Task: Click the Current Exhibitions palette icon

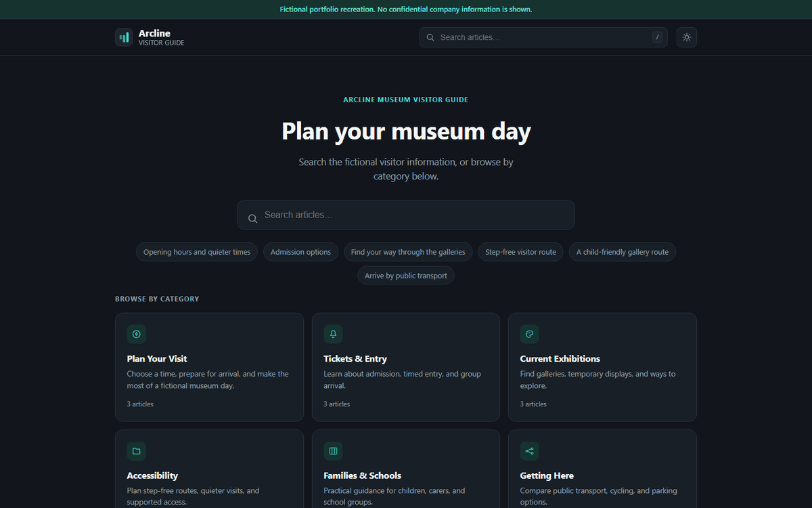Action: (x=529, y=334)
